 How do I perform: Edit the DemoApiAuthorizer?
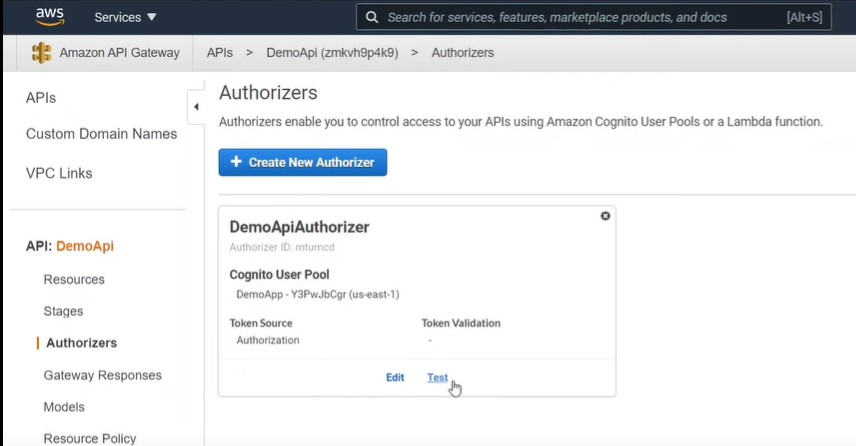(395, 377)
